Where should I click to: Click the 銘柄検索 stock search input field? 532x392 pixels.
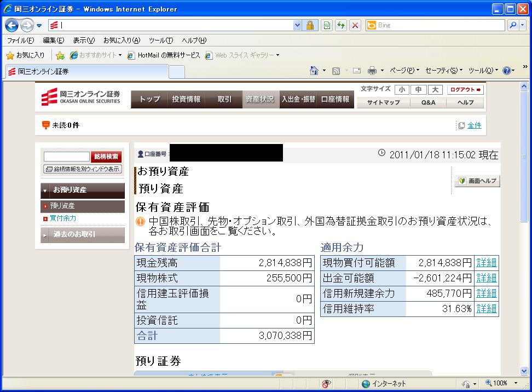coord(66,157)
